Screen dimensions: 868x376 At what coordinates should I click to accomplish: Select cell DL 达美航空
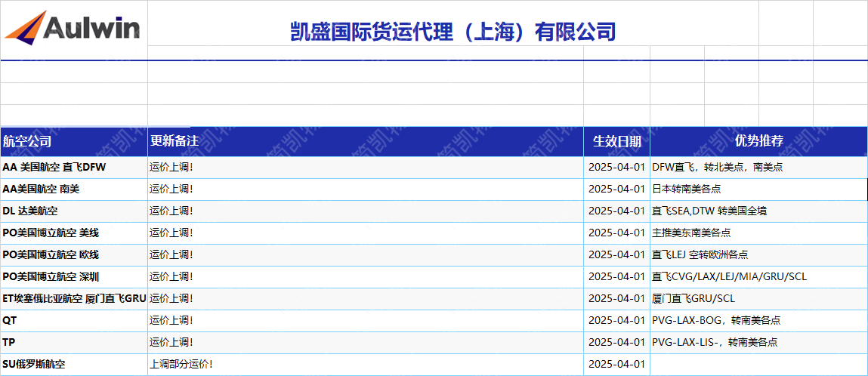[x=74, y=211]
